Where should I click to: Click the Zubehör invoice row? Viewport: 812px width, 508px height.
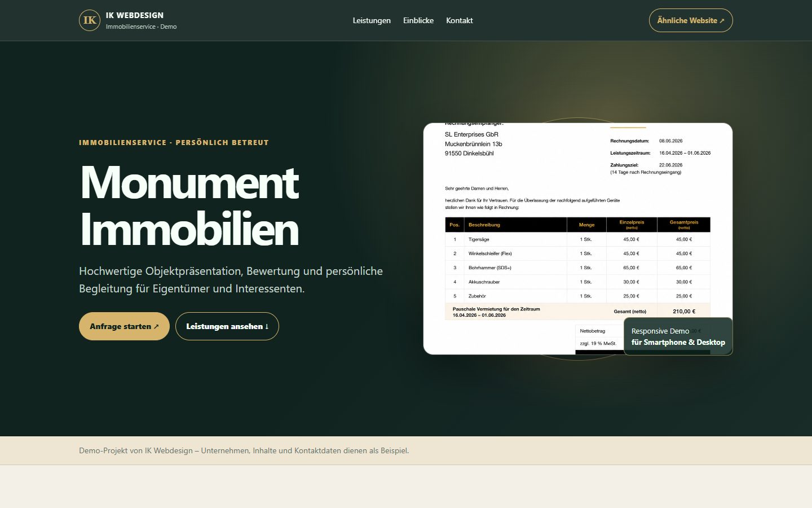tap(577, 296)
